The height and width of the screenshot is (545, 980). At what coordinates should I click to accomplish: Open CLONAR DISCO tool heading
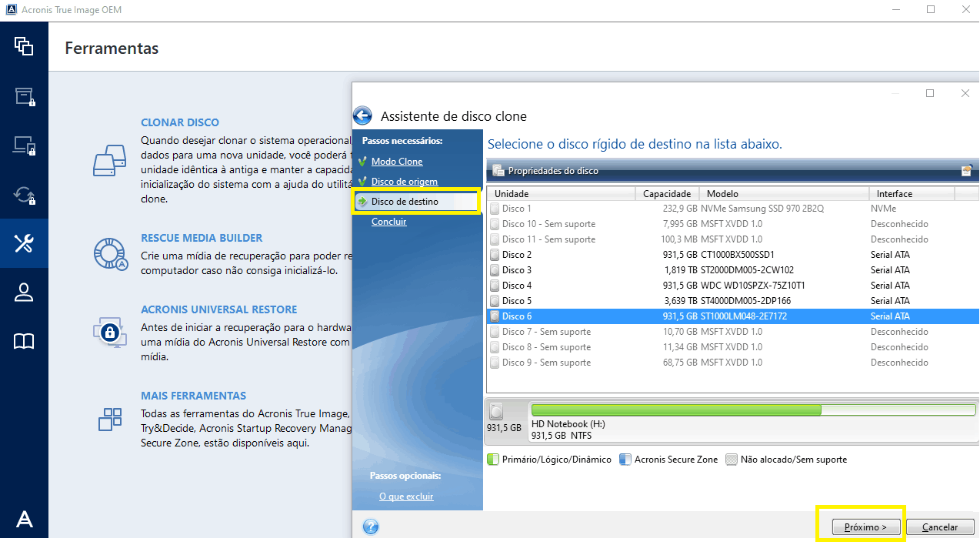tap(180, 122)
